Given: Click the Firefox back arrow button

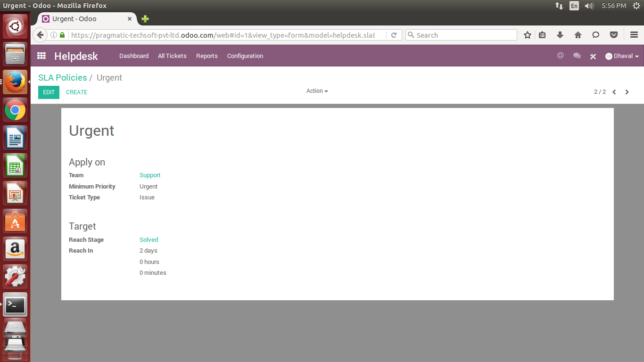Looking at the screenshot, I should [40, 35].
